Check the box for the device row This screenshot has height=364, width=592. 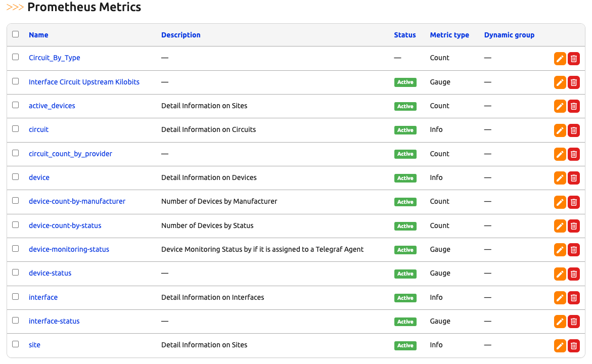tap(16, 177)
